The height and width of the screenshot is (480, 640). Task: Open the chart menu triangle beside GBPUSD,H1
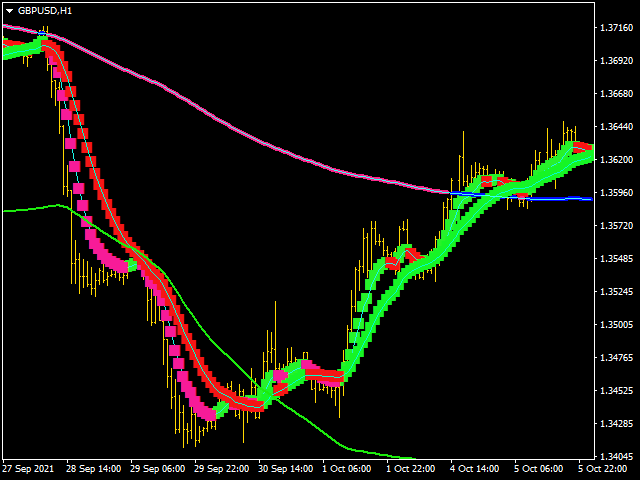point(9,11)
